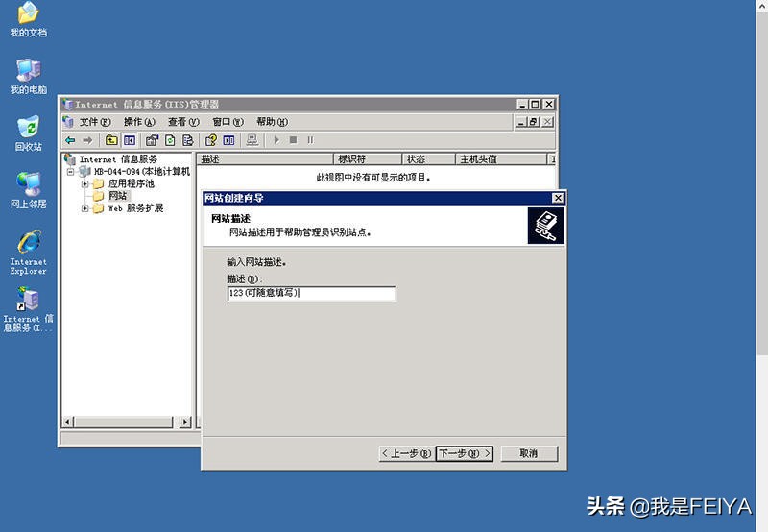Collapse the MB-044-094 computer node

(x=70, y=172)
